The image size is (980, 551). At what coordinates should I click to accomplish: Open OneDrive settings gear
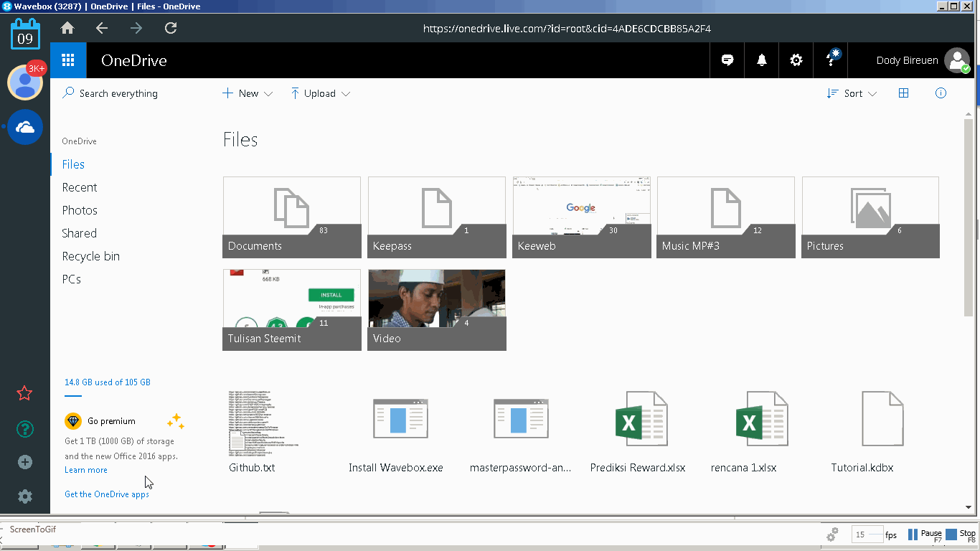coord(796,60)
